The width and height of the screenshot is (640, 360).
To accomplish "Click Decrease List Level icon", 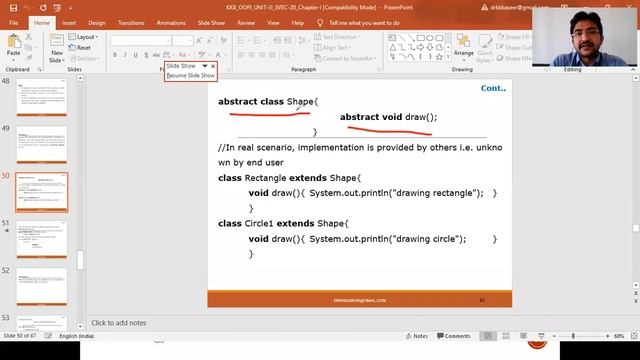I will click(x=277, y=40).
